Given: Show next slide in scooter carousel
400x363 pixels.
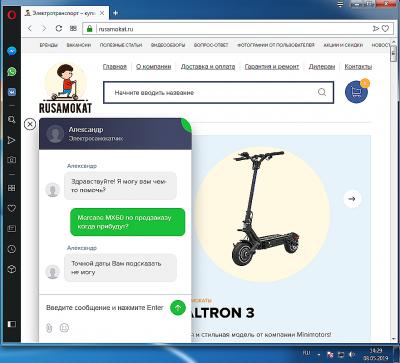Looking at the screenshot, I should (x=352, y=199).
